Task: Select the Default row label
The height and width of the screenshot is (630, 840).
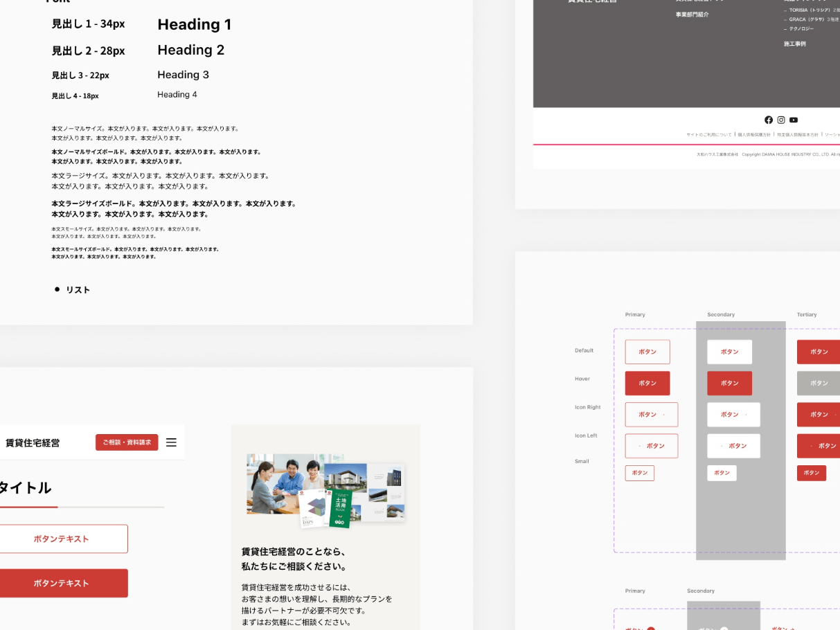Action: [584, 350]
